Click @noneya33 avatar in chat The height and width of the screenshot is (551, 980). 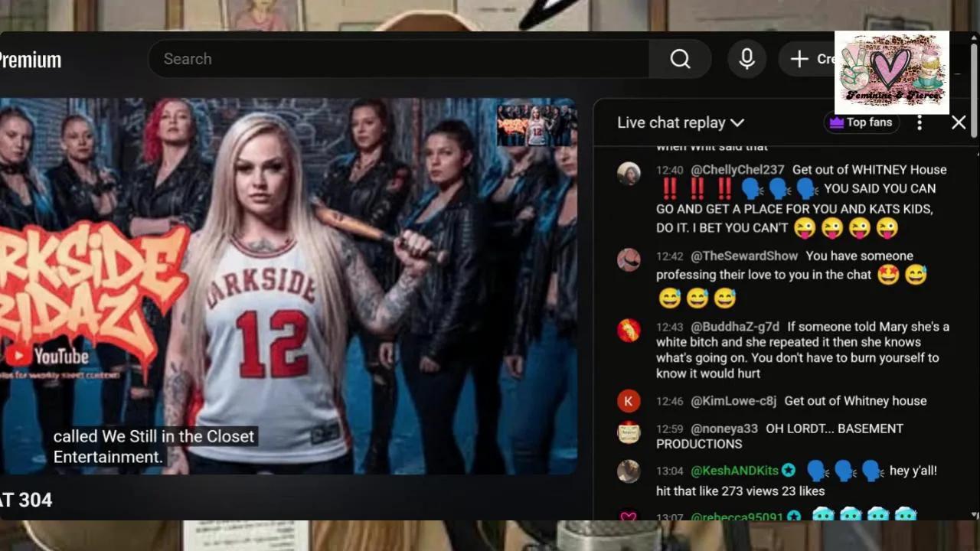pos(629,432)
